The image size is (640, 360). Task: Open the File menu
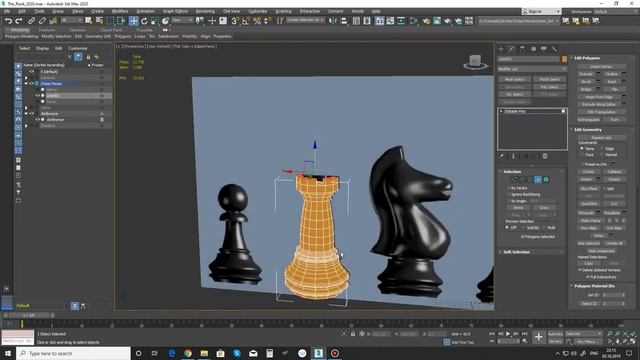click(x=7, y=11)
